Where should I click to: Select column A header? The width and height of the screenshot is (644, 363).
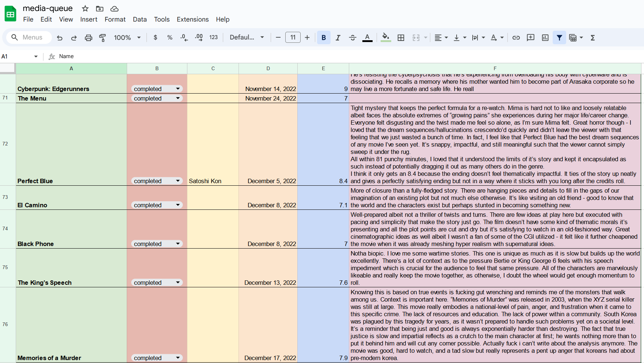coord(71,68)
